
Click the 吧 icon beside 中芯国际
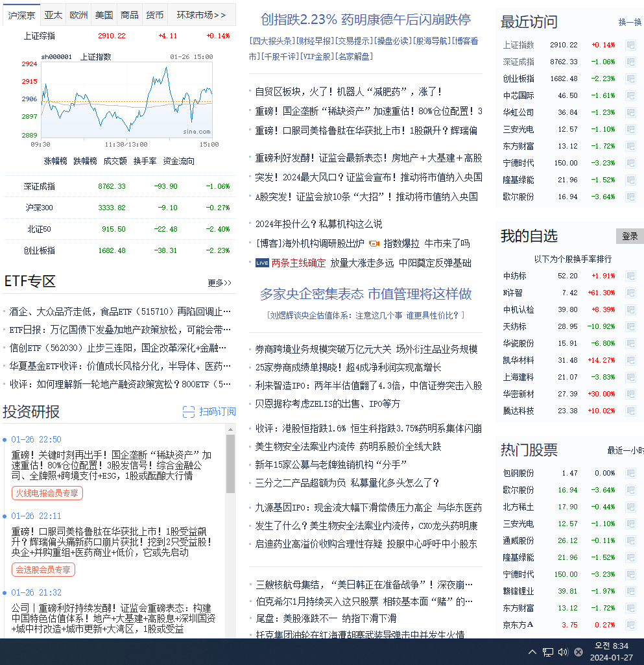630,95
